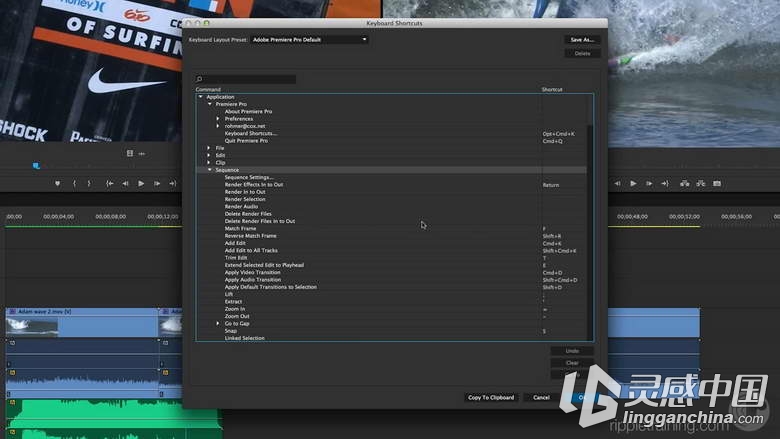Image resolution: width=780 pixels, height=439 pixels.
Task: Select the Add Edit to All Tracks row
Action: (391, 251)
